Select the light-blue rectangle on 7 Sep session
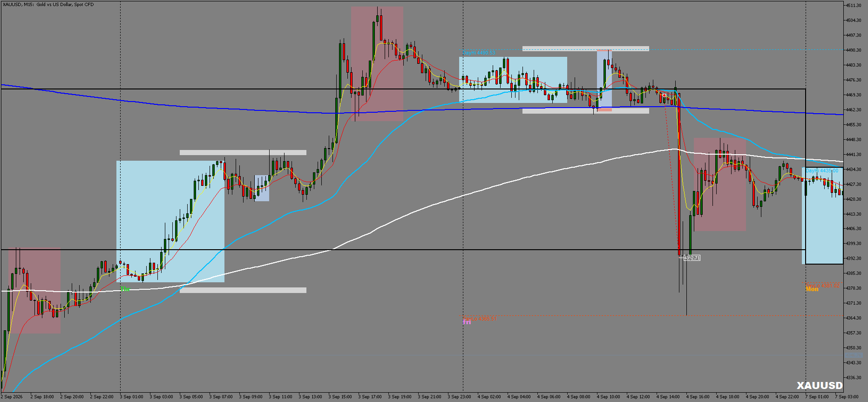 (822, 216)
